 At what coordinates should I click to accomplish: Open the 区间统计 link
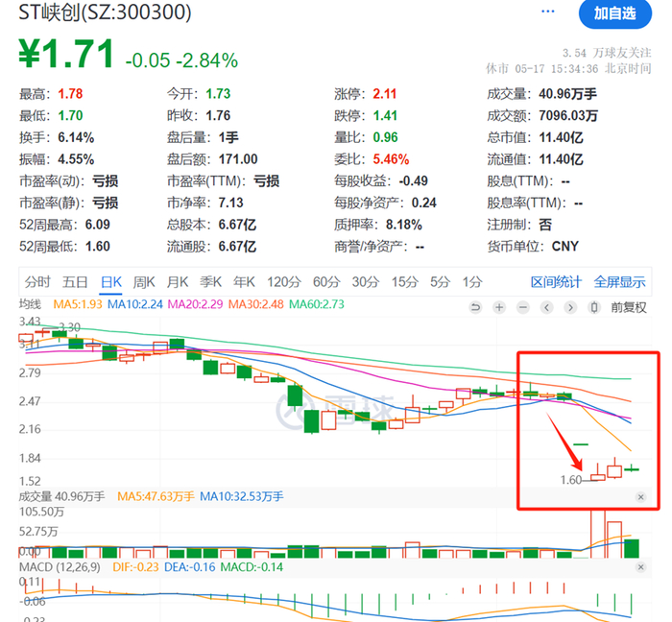pos(556,282)
